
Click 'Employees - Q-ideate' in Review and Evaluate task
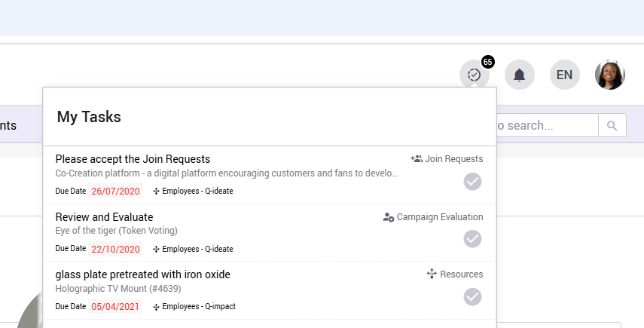tap(197, 249)
